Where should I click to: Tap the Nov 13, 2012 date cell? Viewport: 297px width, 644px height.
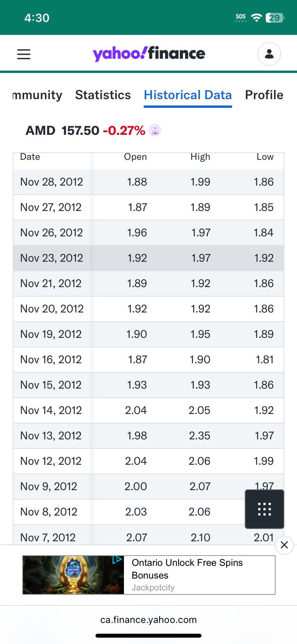pos(51,436)
